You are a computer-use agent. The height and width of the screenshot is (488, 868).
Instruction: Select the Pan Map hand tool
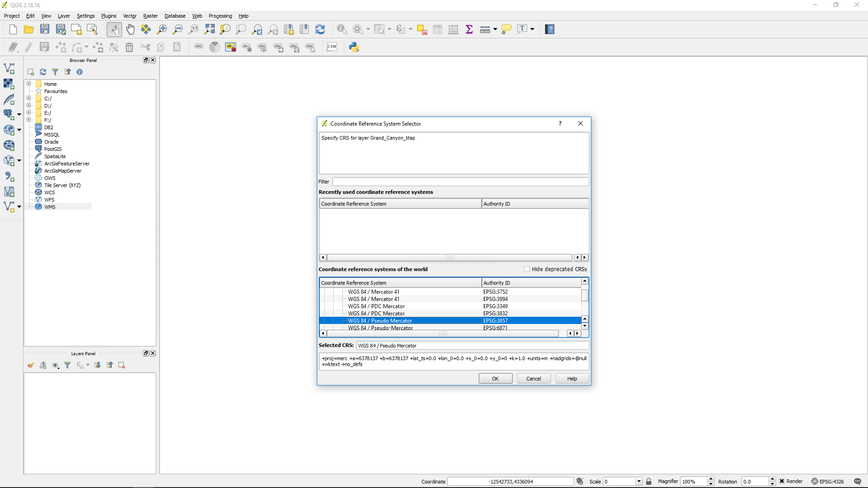(x=130, y=29)
